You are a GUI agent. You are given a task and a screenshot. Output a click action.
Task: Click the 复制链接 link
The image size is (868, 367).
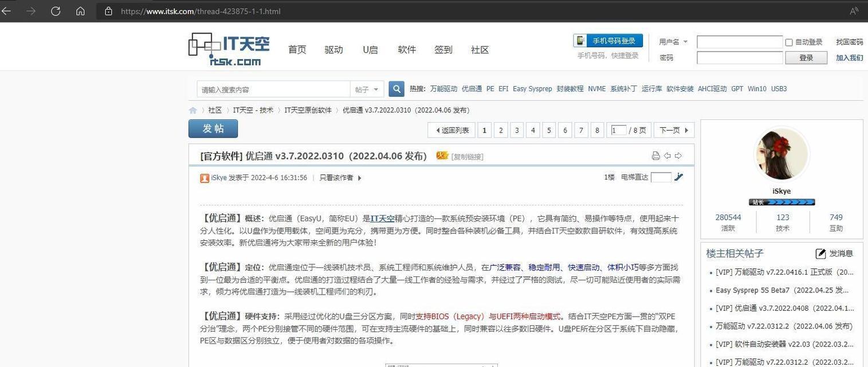[x=468, y=157]
